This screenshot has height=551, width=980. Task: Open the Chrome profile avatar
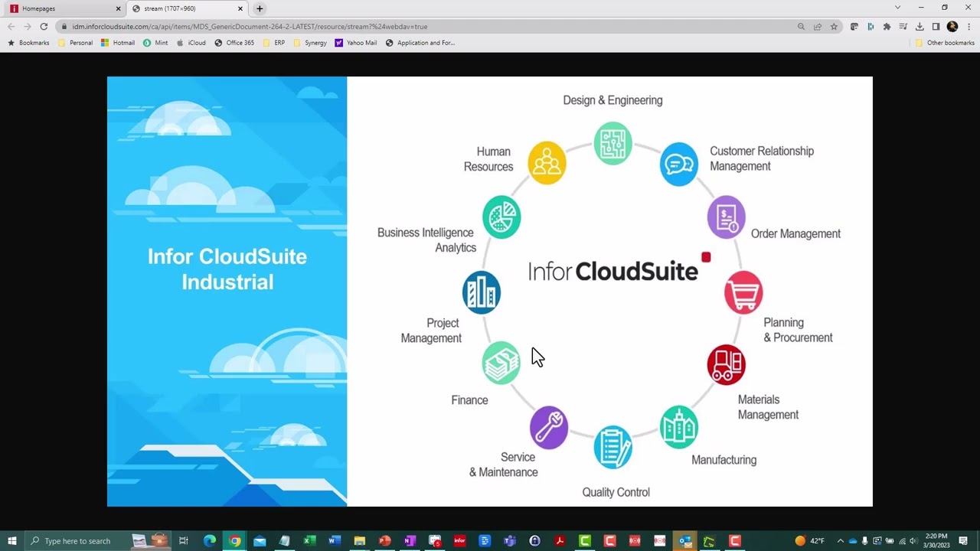(952, 26)
